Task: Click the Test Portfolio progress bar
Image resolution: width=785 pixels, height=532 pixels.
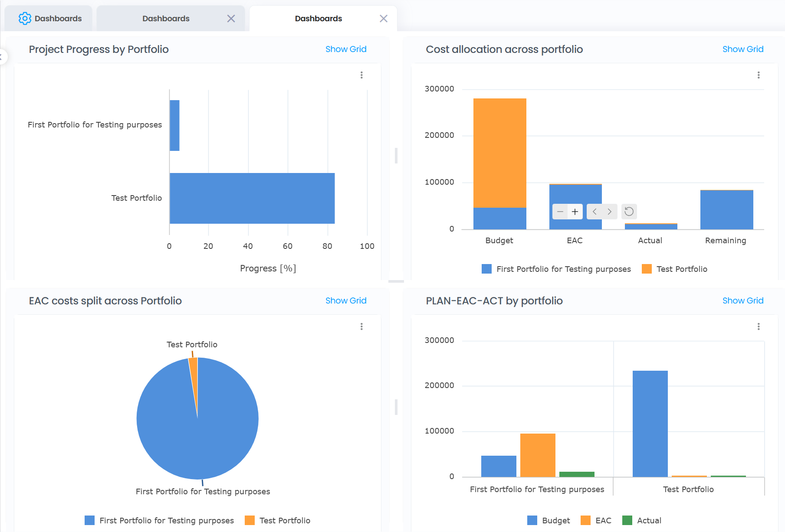Action: pos(252,198)
